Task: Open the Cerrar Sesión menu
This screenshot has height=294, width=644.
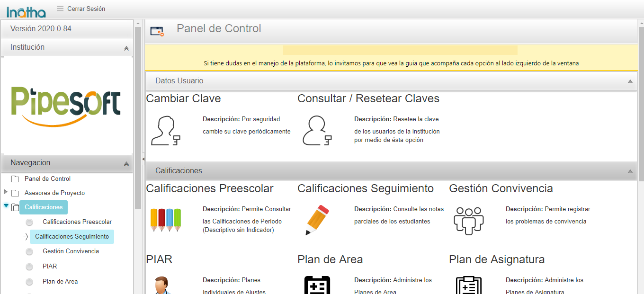Action: [80, 9]
